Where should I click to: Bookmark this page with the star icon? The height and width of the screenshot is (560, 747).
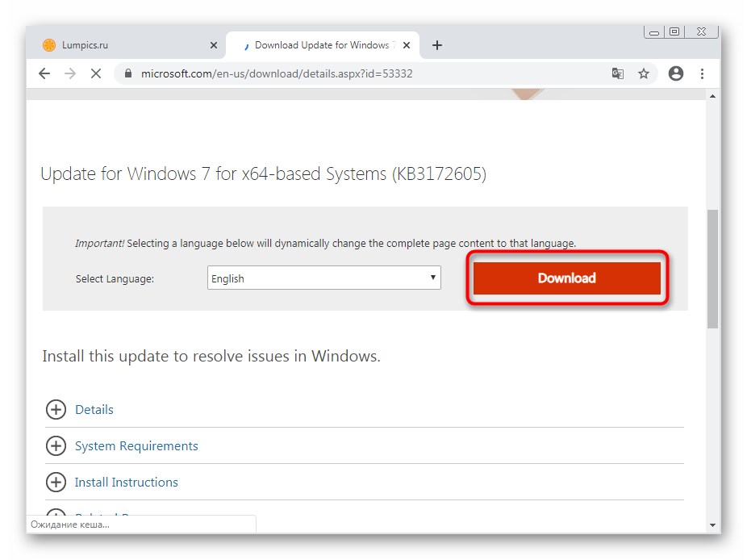(644, 73)
